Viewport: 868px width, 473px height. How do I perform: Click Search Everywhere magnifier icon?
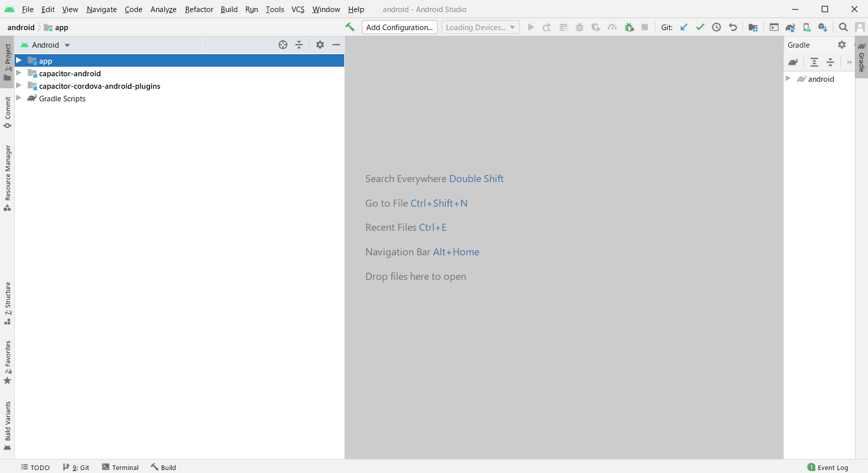[x=843, y=27]
